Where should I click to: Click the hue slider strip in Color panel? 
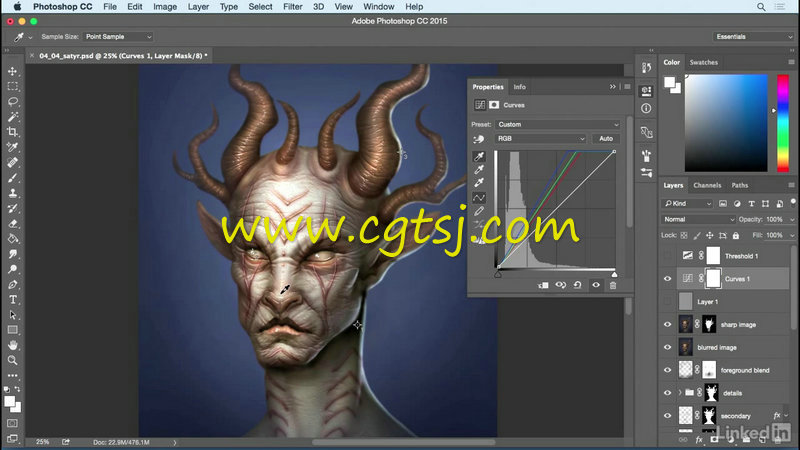tap(783, 123)
